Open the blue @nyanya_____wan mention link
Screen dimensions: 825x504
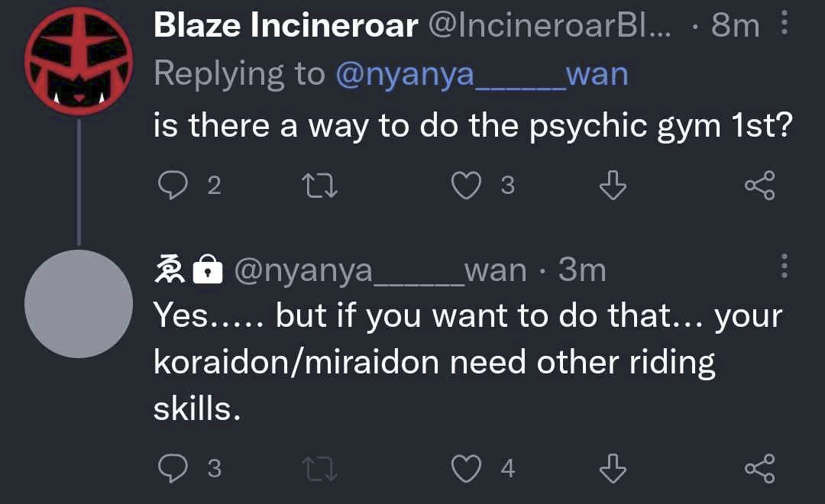[482, 74]
